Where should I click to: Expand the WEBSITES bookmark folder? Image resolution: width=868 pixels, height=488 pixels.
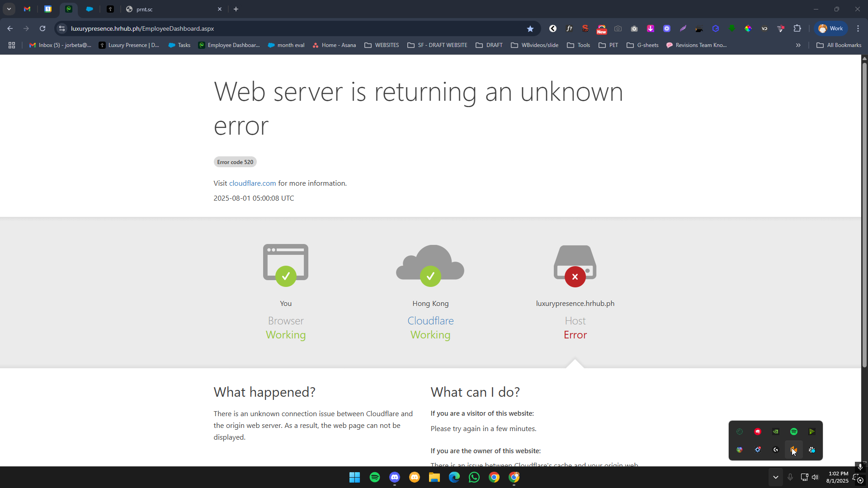coord(382,45)
